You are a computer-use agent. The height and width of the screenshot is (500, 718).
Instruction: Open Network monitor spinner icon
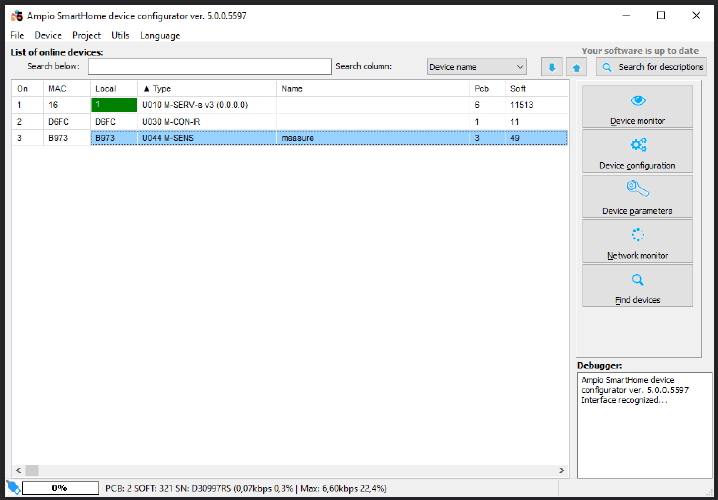coord(638,235)
